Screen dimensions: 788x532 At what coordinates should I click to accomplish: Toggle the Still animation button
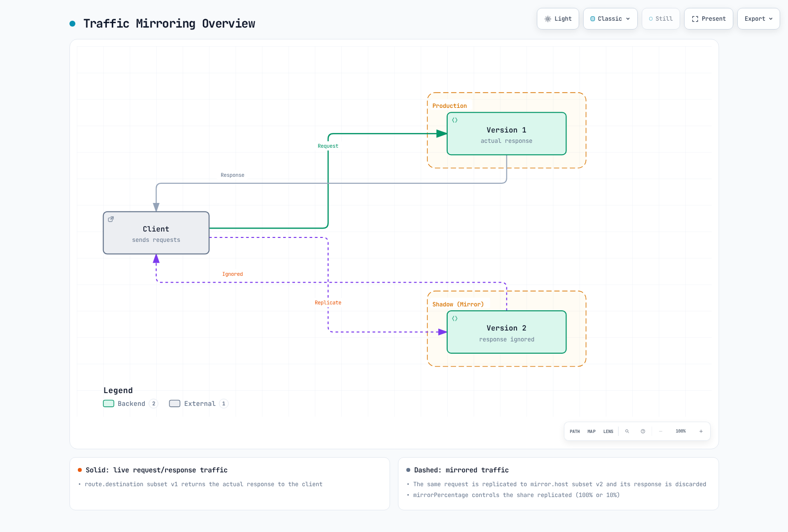[x=661, y=19]
